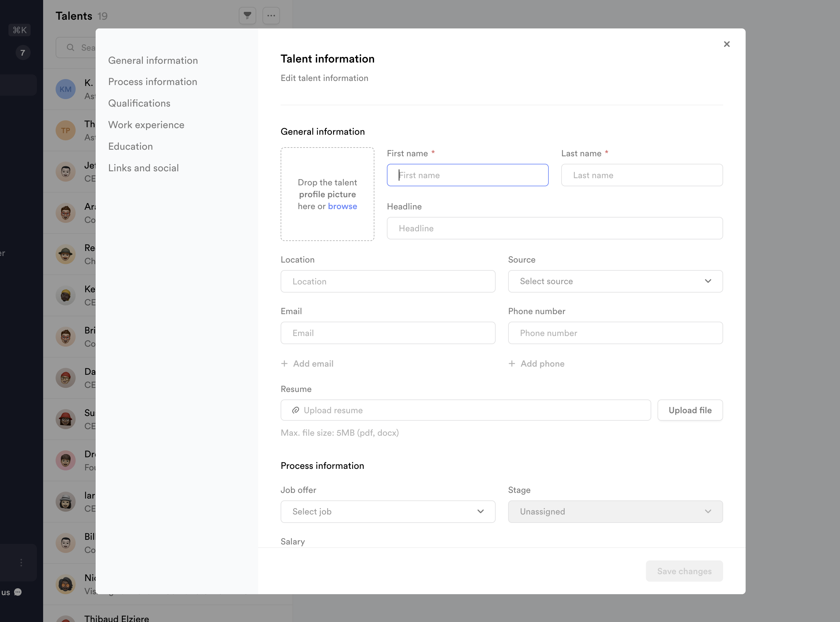
Task: Click the filter funnel icon in Talents header
Action: click(247, 15)
